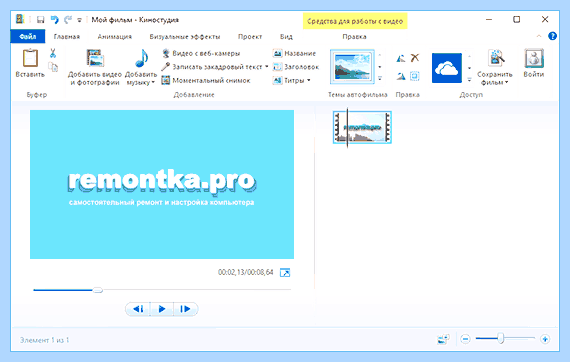The width and height of the screenshot is (570, 362).
Task: Click the zoom out minus button
Action: tap(465, 339)
